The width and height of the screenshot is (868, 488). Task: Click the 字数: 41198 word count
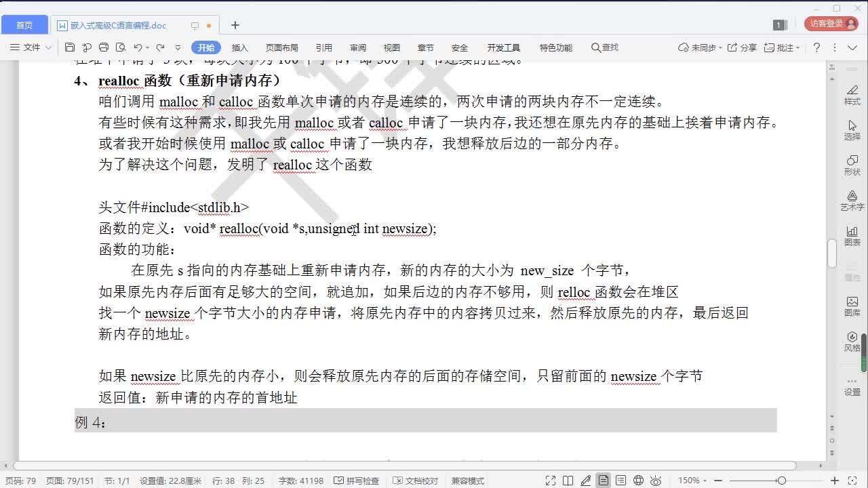(301, 481)
